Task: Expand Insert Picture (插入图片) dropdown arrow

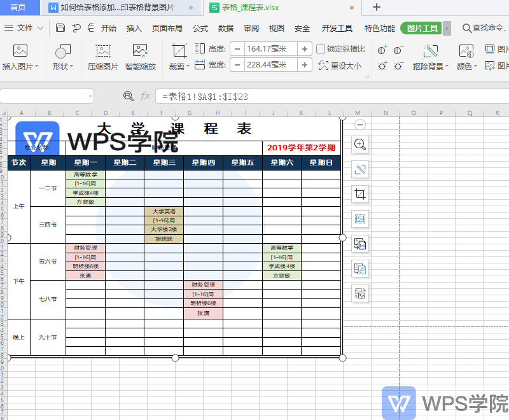Action: tap(37, 66)
